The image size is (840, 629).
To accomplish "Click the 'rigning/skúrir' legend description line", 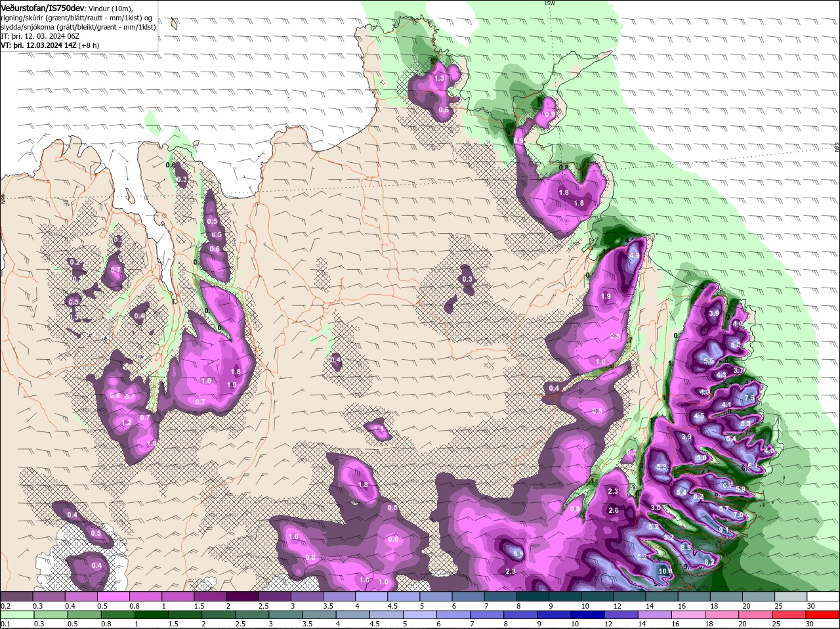I will click(x=77, y=18).
